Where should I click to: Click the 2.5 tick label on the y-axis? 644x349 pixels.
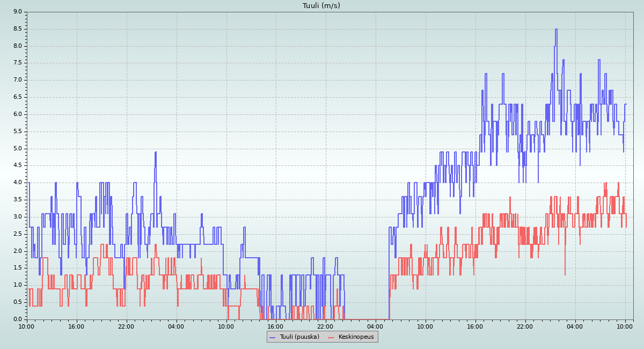point(17,234)
